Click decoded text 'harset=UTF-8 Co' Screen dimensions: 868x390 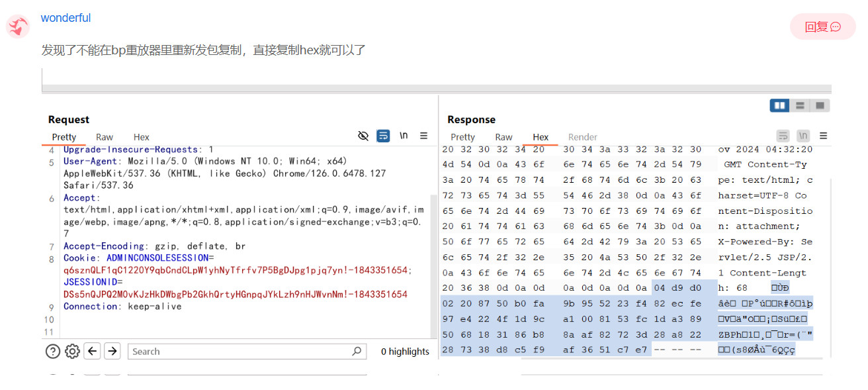tap(763, 195)
